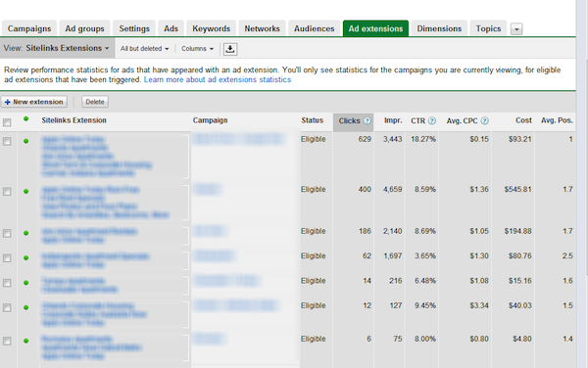This screenshot has width=588, height=368.
Task: Click status dot for 186 clicks row
Action: pyautogui.click(x=25, y=233)
